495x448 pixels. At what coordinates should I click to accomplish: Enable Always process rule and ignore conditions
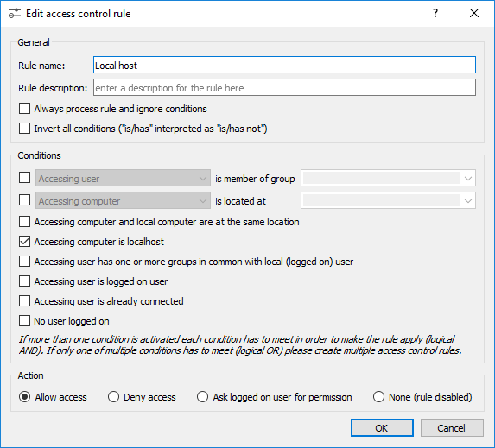(x=25, y=109)
